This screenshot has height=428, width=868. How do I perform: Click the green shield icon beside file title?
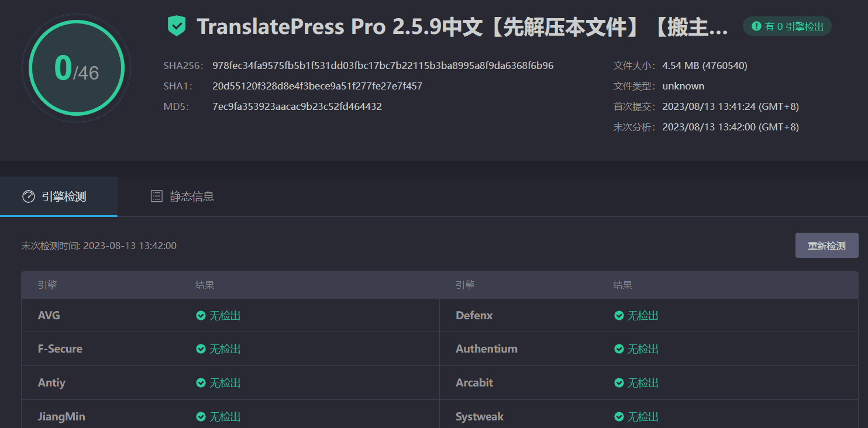[176, 26]
